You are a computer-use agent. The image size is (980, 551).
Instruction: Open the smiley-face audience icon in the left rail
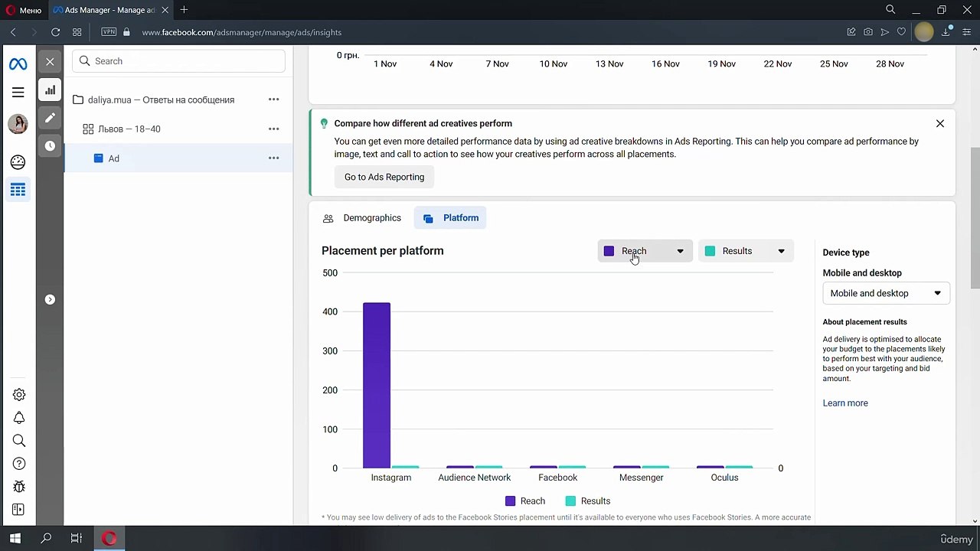point(18,161)
